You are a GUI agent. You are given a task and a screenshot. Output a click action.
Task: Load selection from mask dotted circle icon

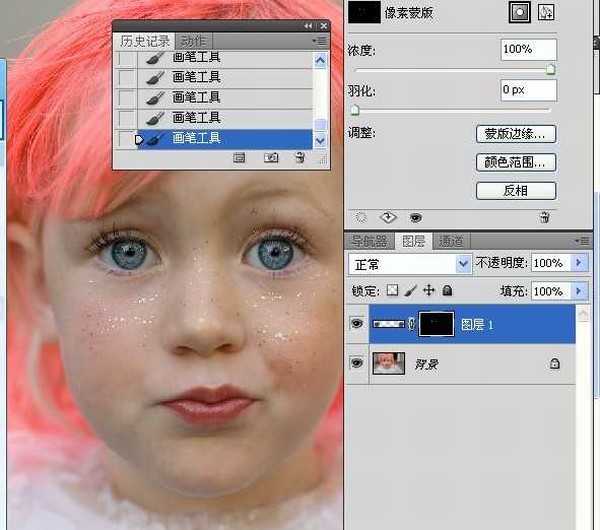click(x=360, y=218)
